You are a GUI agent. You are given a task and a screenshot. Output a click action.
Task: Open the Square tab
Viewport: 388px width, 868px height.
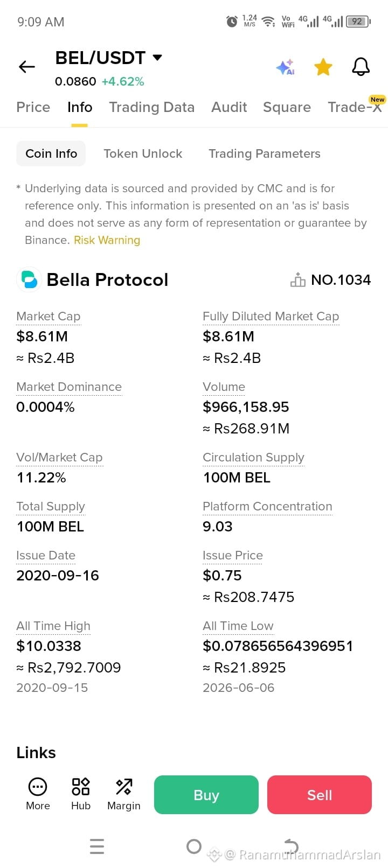click(x=287, y=107)
